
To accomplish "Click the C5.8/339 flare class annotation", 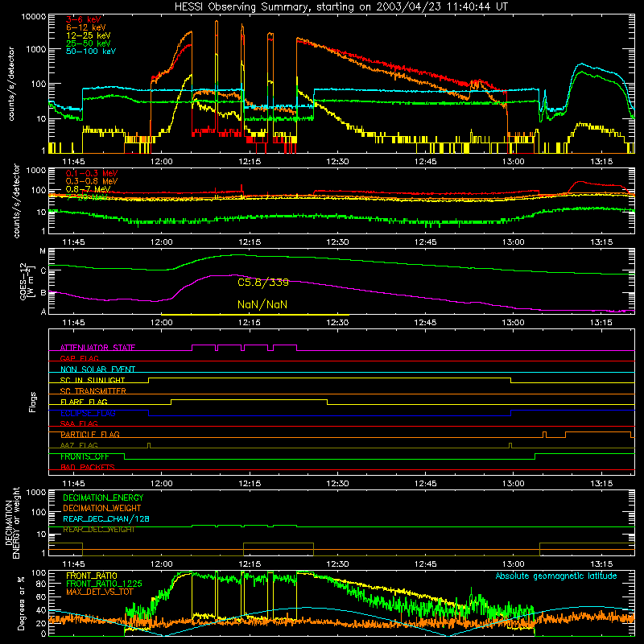I will pyautogui.click(x=263, y=283).
